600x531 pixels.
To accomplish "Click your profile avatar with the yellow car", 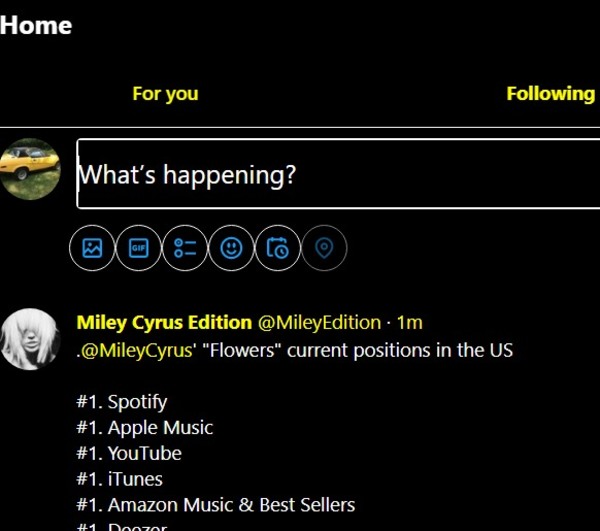I will (31, 169).
